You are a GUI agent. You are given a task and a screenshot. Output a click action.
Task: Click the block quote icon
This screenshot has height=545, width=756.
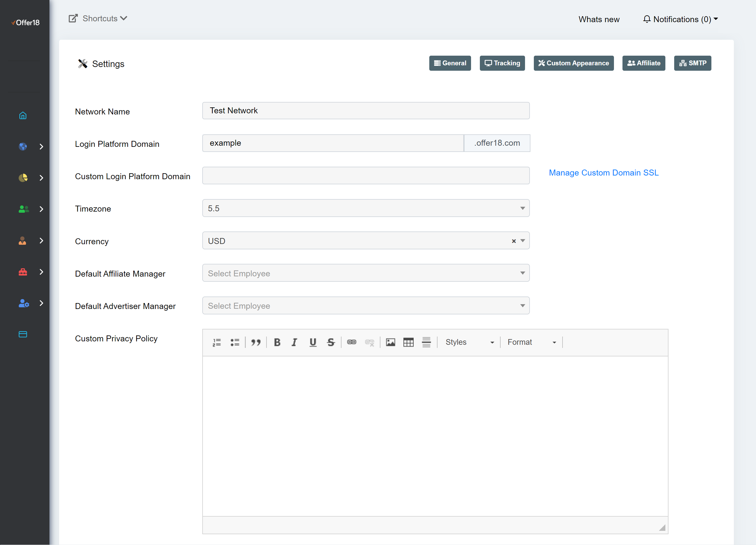point(256,342)
